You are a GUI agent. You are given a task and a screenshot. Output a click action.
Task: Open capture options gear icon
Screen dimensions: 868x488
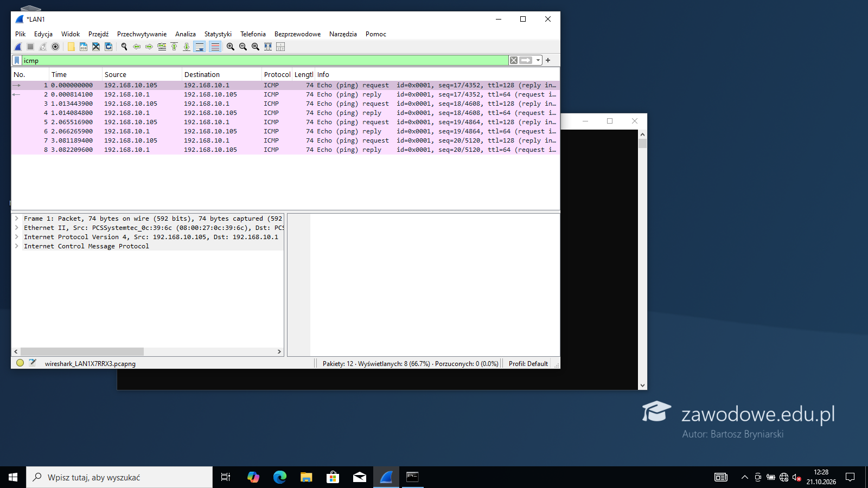pyautogui.click(x=55, y=47)
